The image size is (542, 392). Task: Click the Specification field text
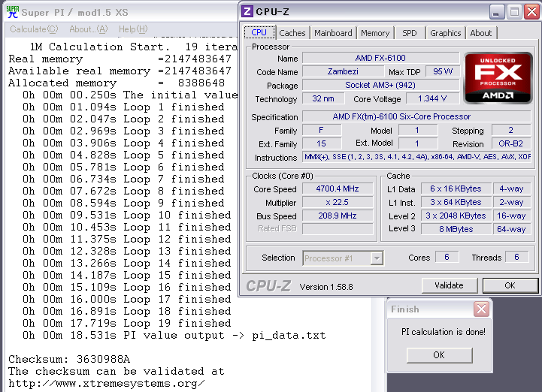(x=416, y=116)
